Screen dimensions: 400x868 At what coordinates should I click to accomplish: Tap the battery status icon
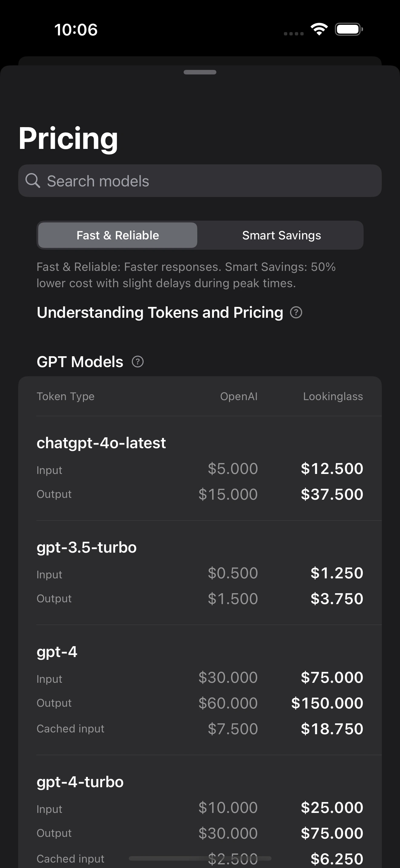(x=349, y=29)
